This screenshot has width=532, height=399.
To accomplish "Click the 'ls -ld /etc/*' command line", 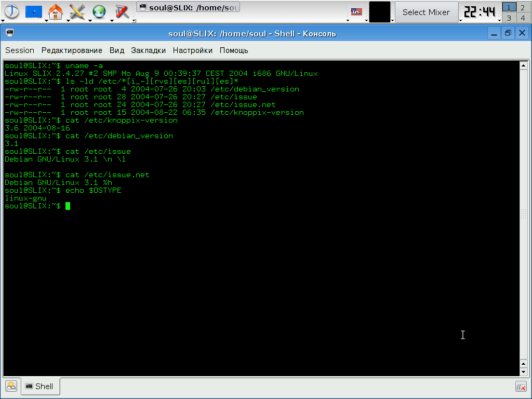I will click(122, 82).
